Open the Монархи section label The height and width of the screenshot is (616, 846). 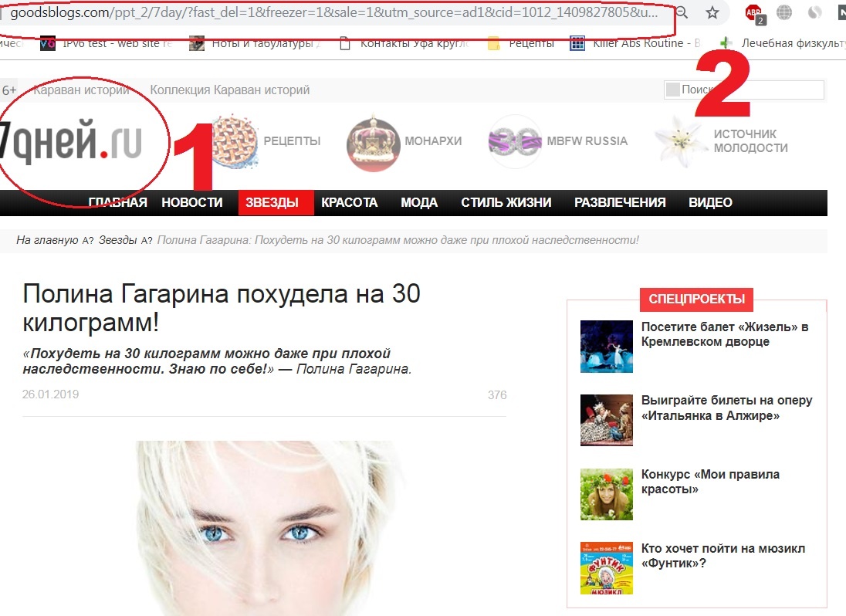[x=433, y=140]
